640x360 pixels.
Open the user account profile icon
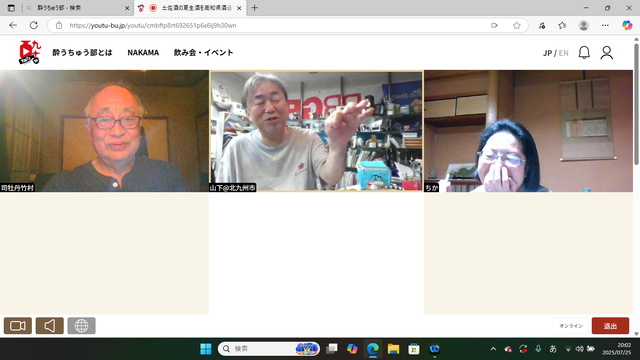(x=607, y=53)
